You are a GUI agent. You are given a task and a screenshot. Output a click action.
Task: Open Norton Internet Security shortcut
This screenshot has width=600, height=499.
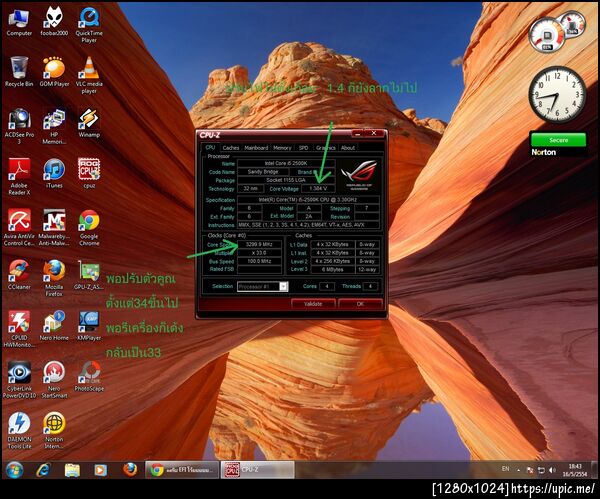pos(54,431)
